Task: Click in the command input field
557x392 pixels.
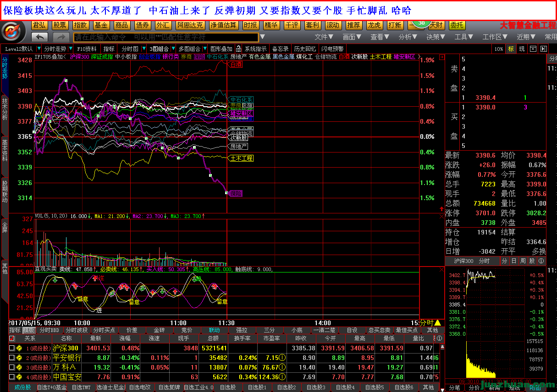Action: (165, 37)
